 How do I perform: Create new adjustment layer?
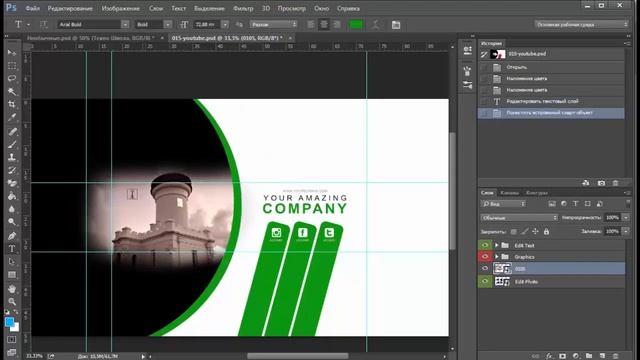pos(576,356)
